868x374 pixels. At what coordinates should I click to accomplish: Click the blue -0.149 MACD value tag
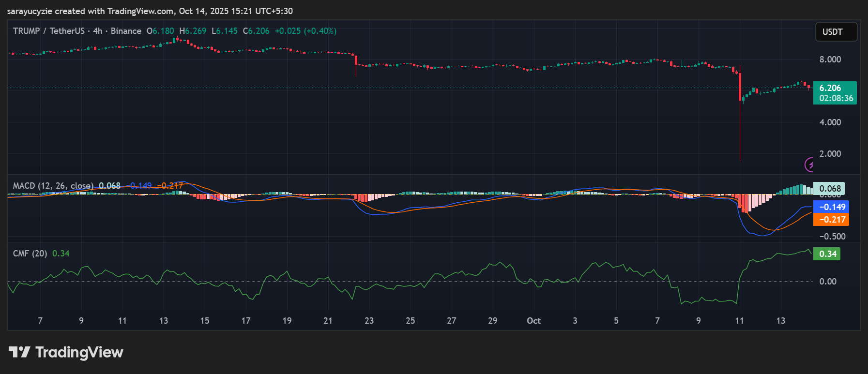(831, 207)
